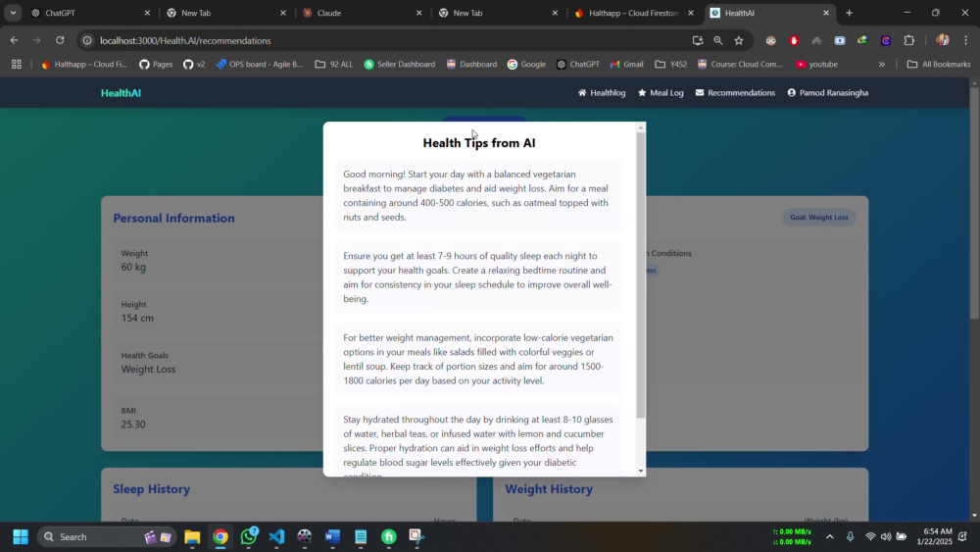Open the Google bookmark
Viewport: 980px width, 552px height.
pos(526,65)
